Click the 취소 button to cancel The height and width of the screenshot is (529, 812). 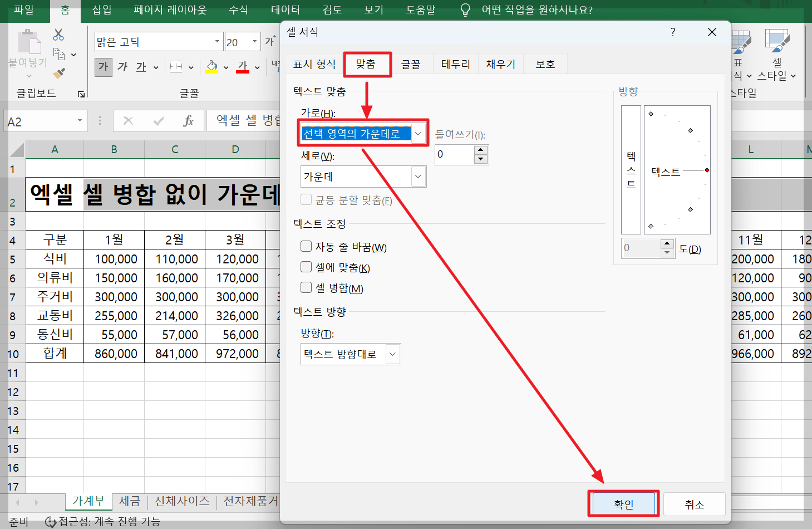pos(694,504)
